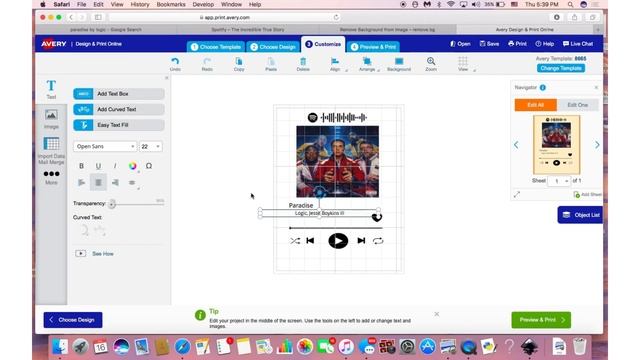
Task: Open the View grid options
Action: [463, 64]
